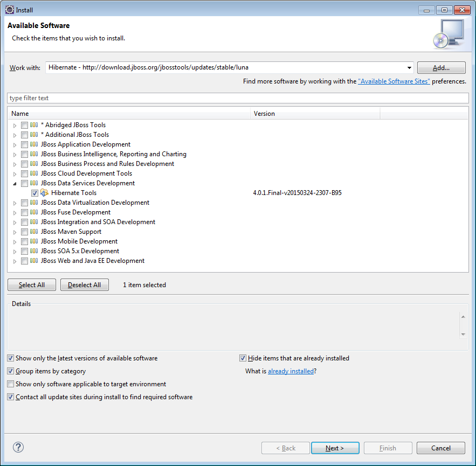The height and width of the screenshot is (466, 476).
Task: Check the JBoss Maven Support checkbox
Action: (24, 232)
